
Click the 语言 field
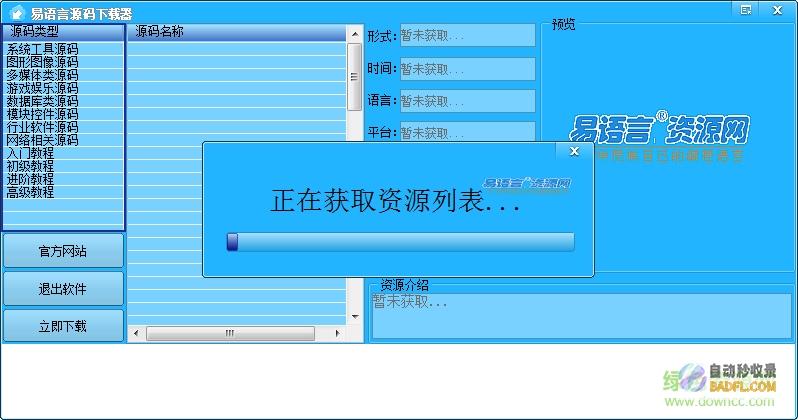click(467, 101)
